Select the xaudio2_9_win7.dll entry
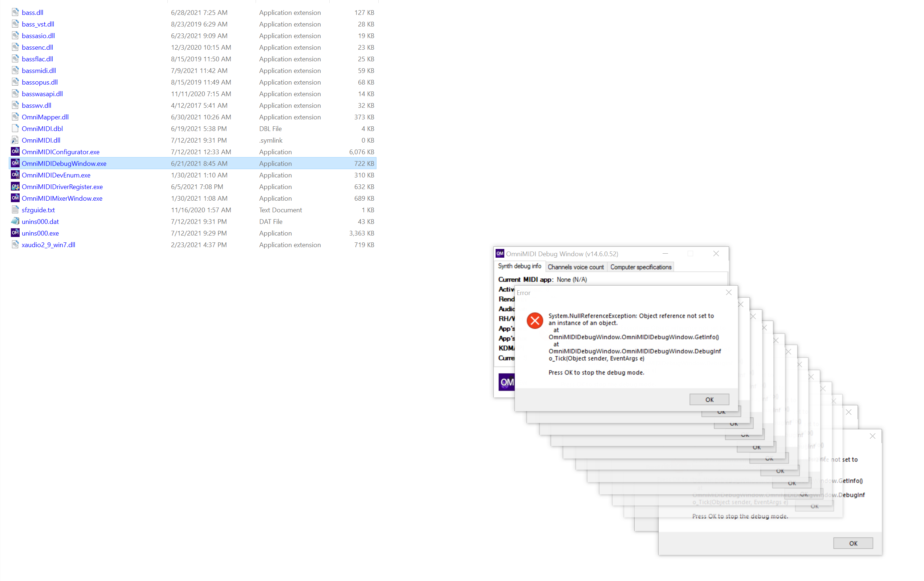This screenshot has width=924, height=581. 48,244
